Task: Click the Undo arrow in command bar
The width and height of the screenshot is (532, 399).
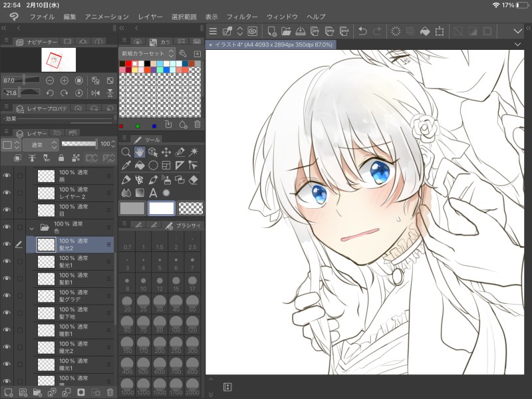Action: (362, 31)
